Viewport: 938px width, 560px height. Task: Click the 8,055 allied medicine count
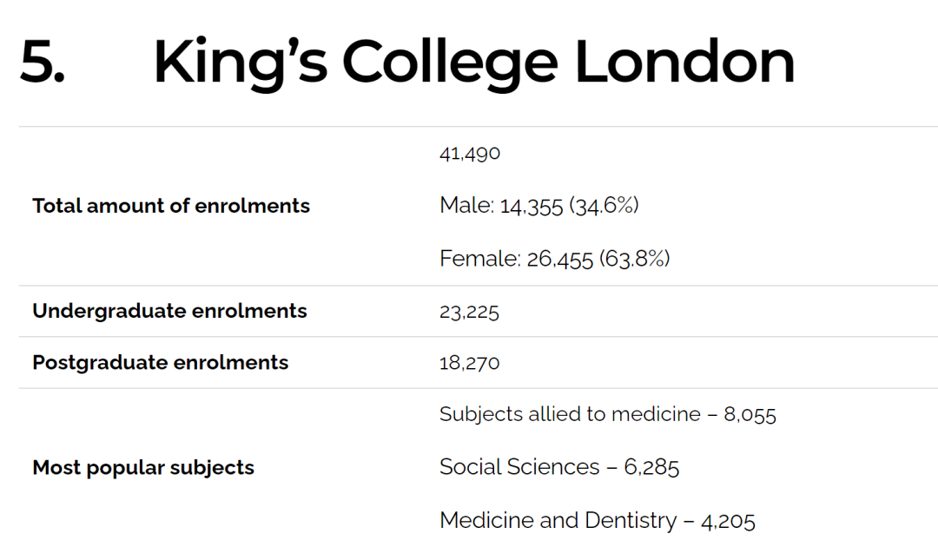coord(750,415)
